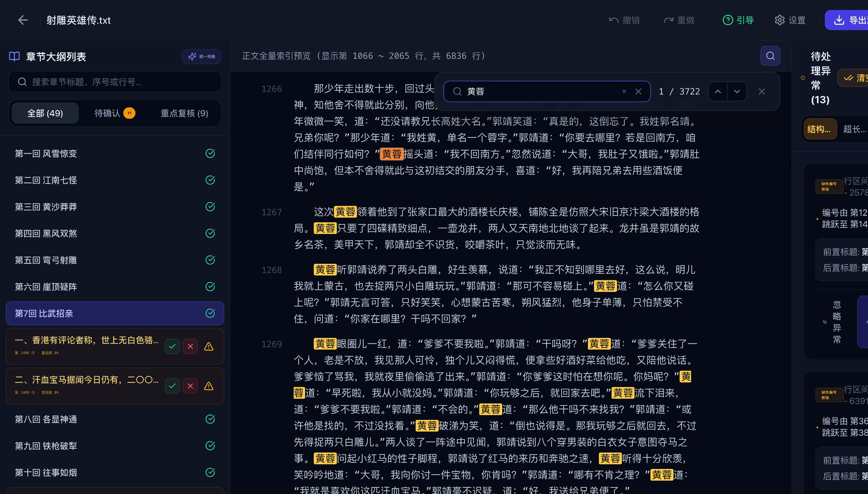Click the 重做 redo button
The image size is (868, 494).
679,20
